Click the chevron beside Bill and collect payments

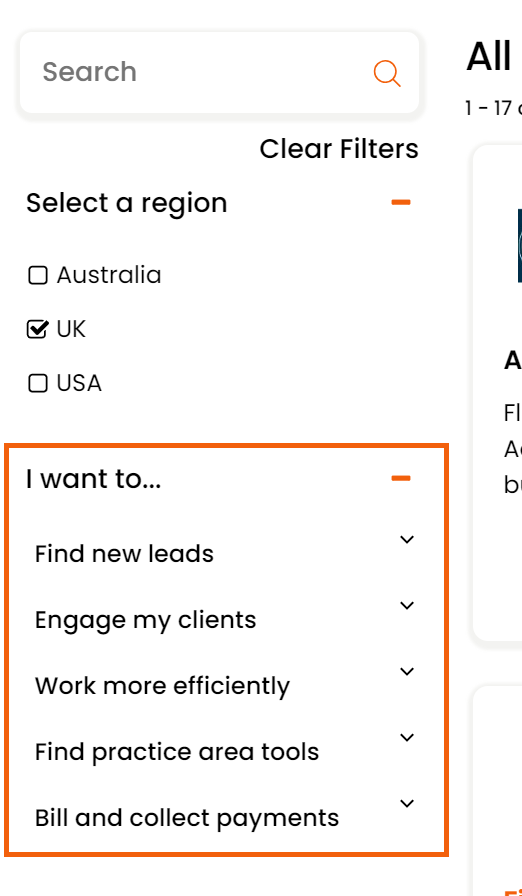pyautogui.click(x=407, y=803)
